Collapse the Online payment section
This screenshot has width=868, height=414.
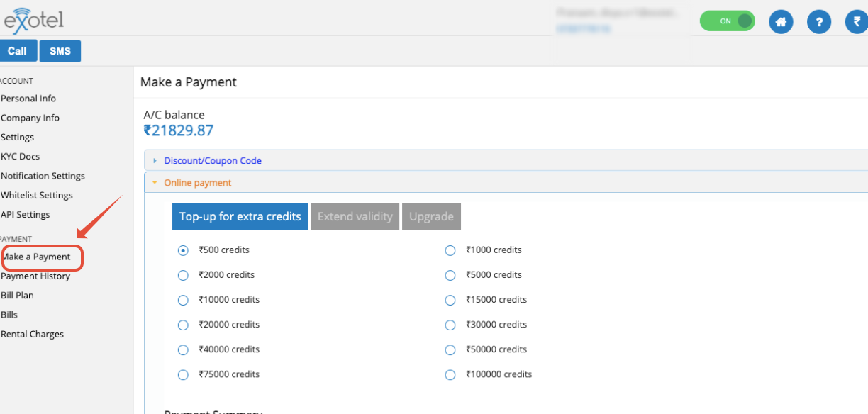(506, 183)
